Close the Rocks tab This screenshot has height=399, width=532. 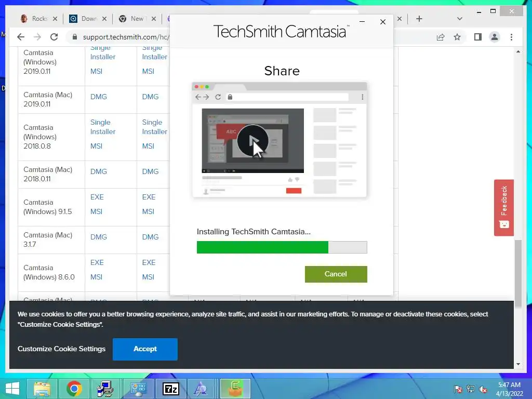(55, 19)
